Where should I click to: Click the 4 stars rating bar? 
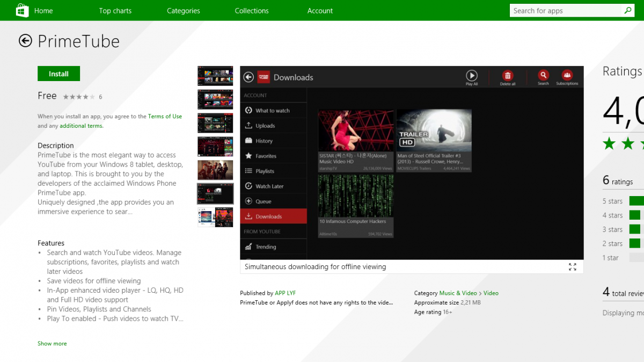[x=636, y=215]
